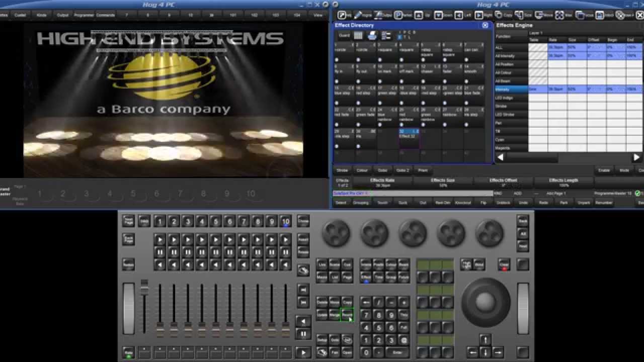The width and height of the screenshot is (644, 362).
Task: Click the trackball on the console
Action: [486, 301]
